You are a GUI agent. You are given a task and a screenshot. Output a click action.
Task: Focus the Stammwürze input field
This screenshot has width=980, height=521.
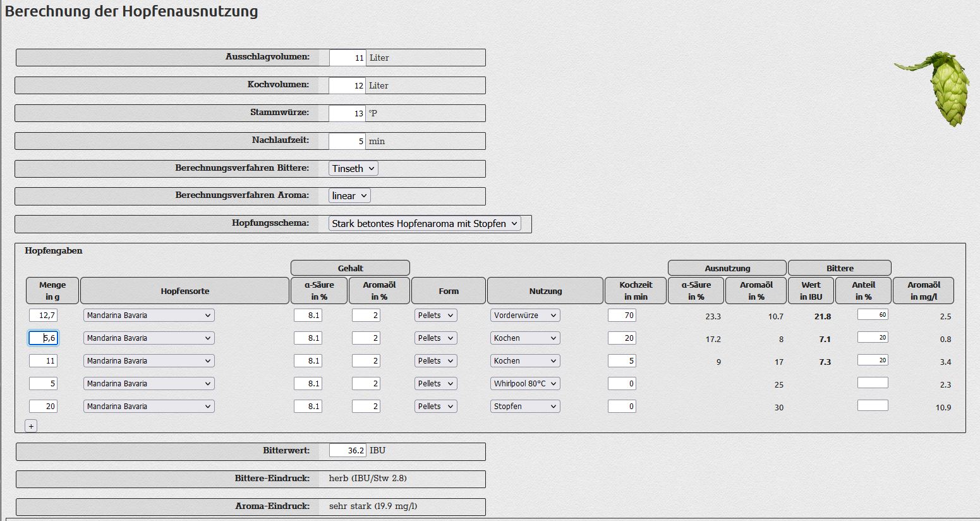[x=348, y=113]
